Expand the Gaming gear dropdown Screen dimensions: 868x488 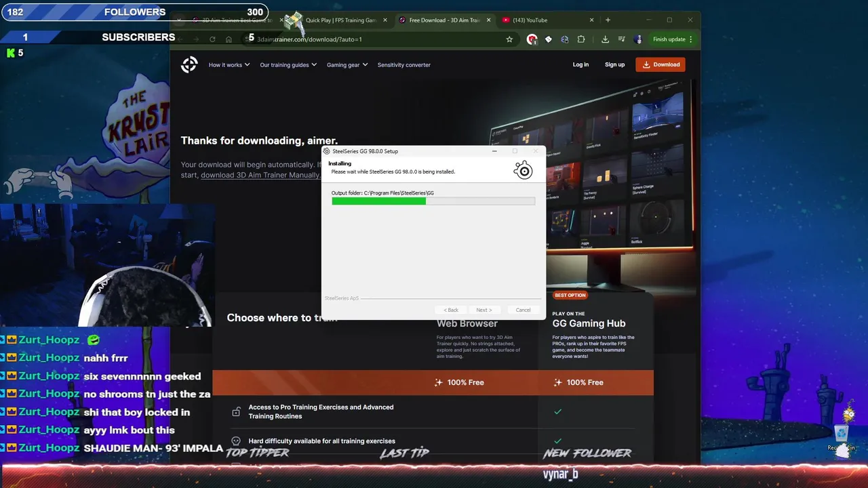347,65
